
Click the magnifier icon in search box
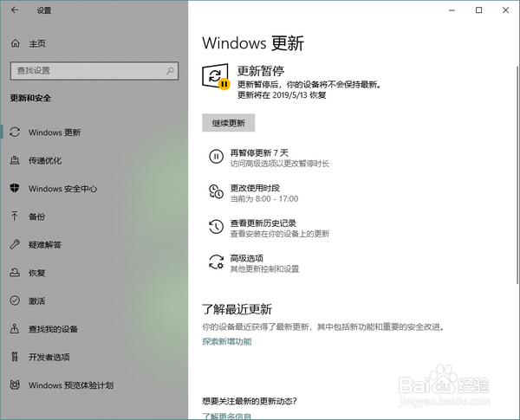(170, 71)
